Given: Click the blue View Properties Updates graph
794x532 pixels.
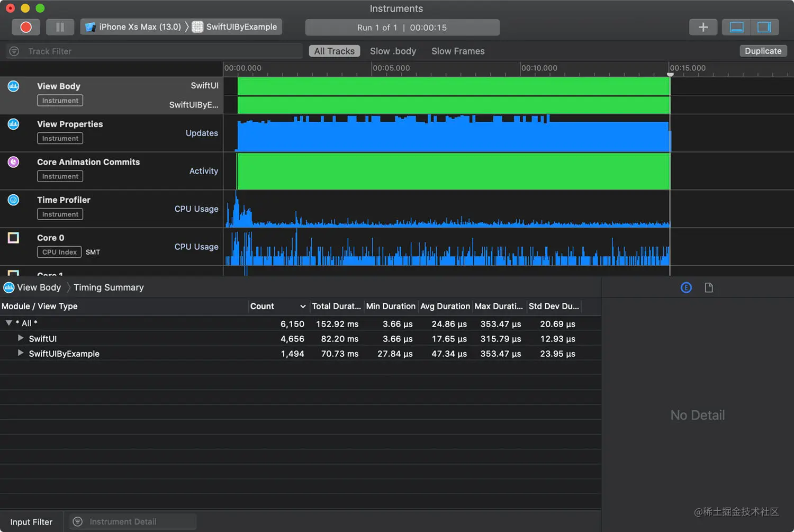Looking at the screenshot, I should tap(454, 135).
